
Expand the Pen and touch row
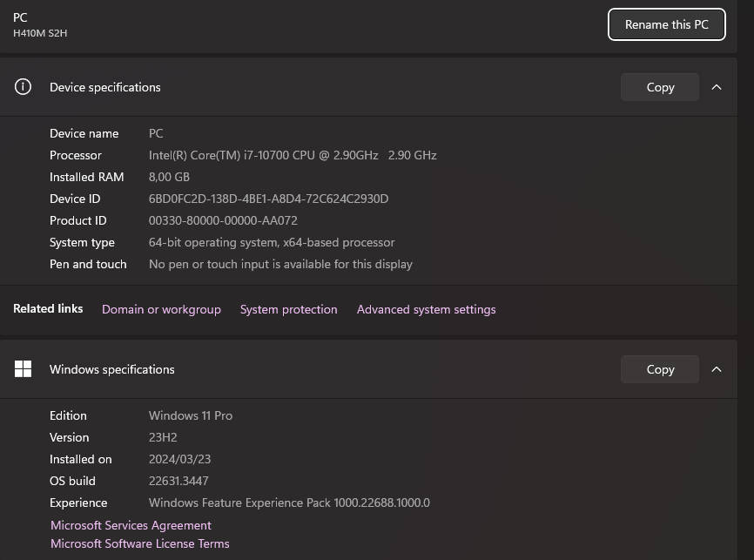pyautogui.click(x=280, y=264)
